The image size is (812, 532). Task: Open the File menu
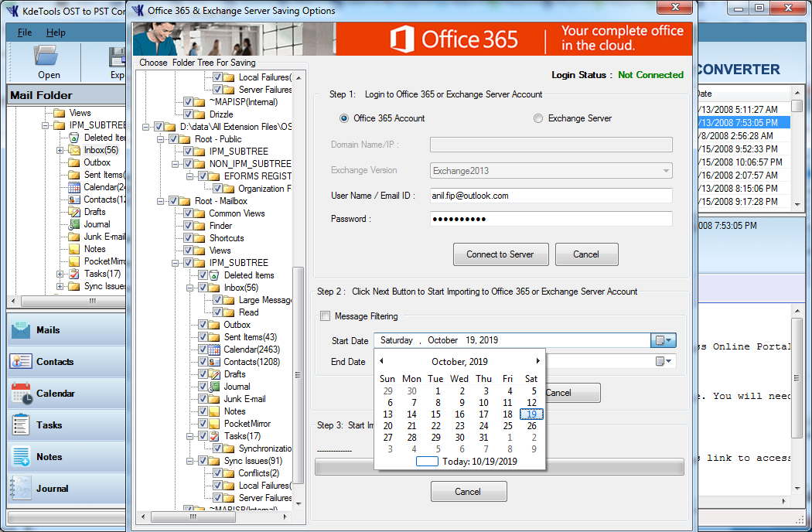coord(23,34)
